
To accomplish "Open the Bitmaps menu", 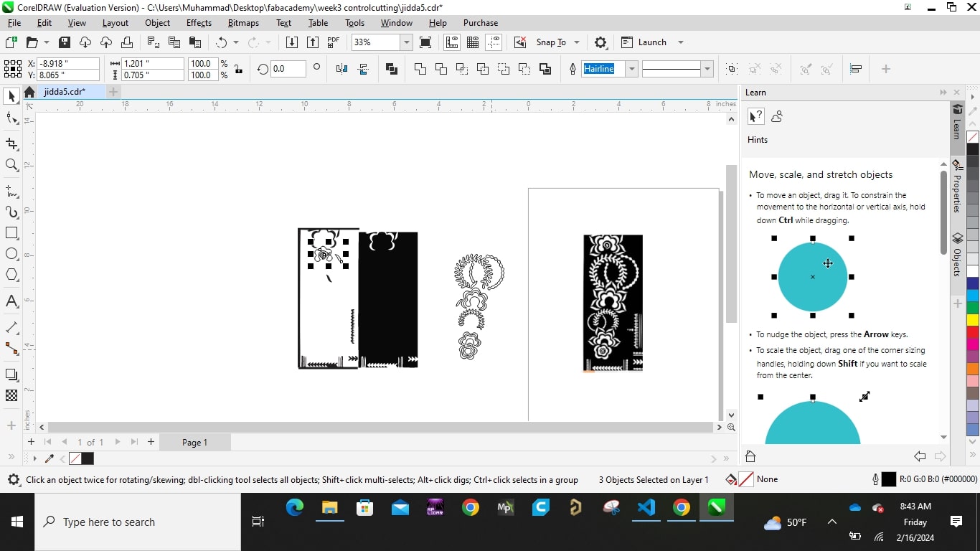I will [243, 23].
